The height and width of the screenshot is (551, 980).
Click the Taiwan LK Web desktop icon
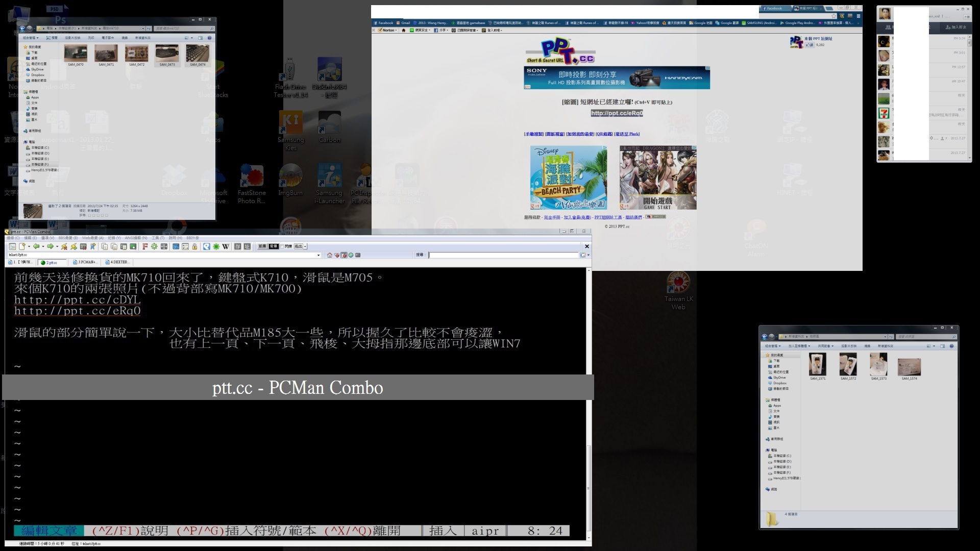pyautogui.click(x=678, y=291)
